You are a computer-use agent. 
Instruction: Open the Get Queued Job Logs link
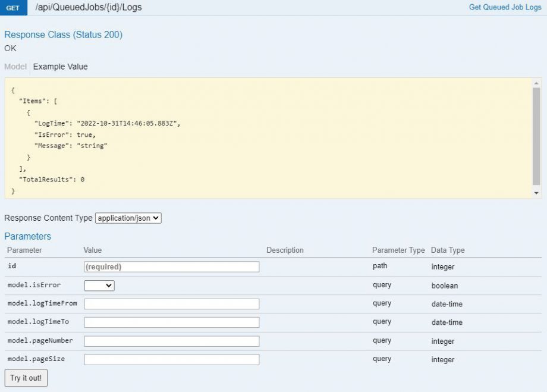505,7
